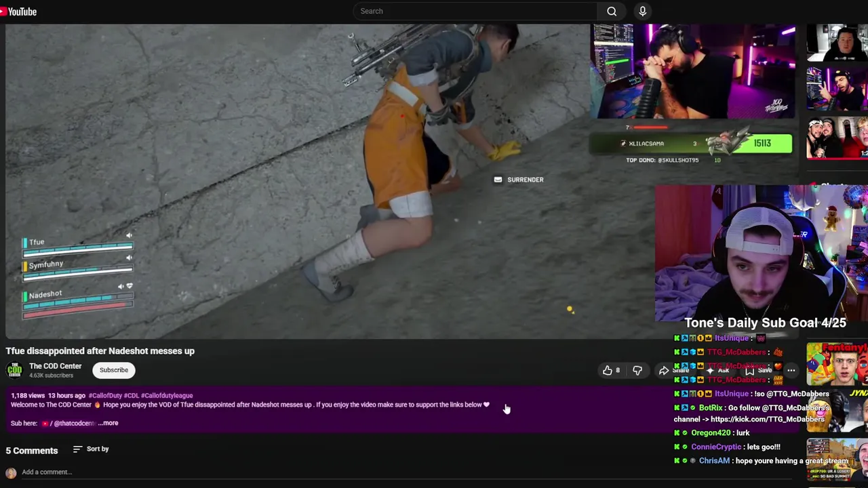Click the magnifier search button
Viewport: 868px width, 488px height.
612,11
